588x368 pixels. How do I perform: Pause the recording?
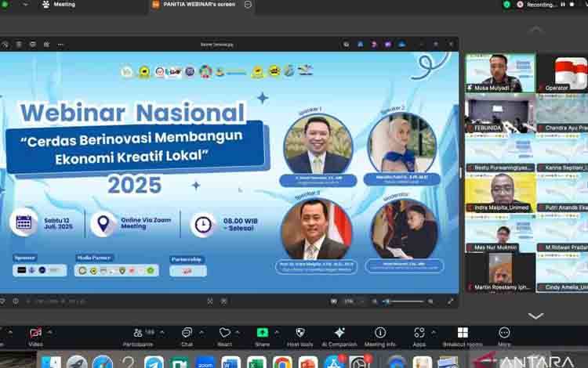(x=563, y=5)
